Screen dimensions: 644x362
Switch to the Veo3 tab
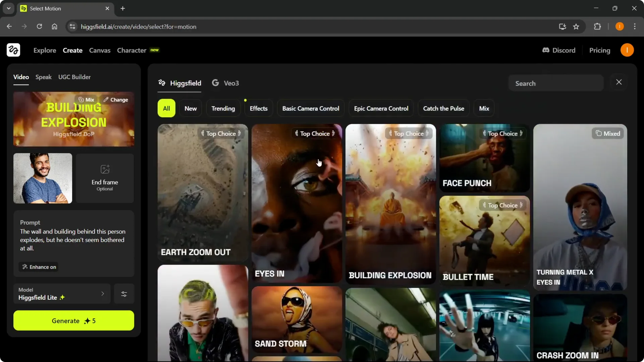(225, 83)
